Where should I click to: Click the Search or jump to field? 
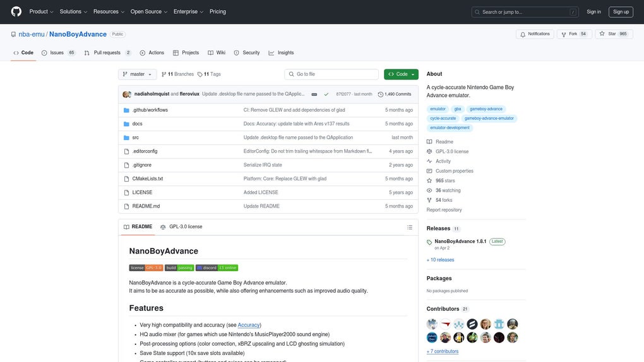click(x=525, y=12)
